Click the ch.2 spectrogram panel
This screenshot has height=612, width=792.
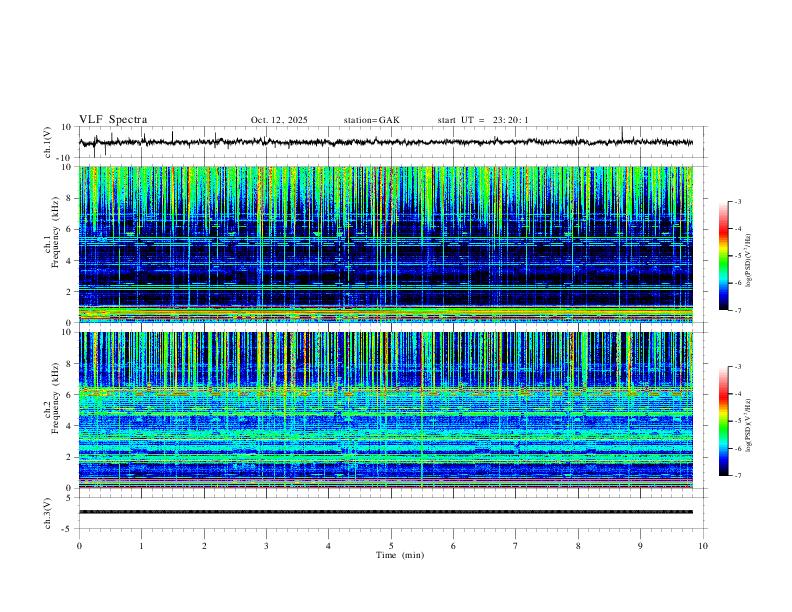pyautogui.click(x=386, y=410)
